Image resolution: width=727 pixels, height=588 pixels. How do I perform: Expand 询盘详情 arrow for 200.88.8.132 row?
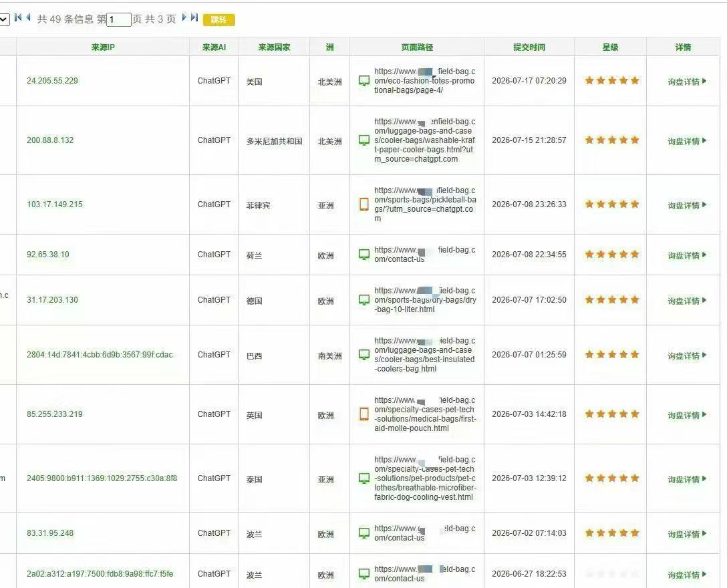pos(704,140)
